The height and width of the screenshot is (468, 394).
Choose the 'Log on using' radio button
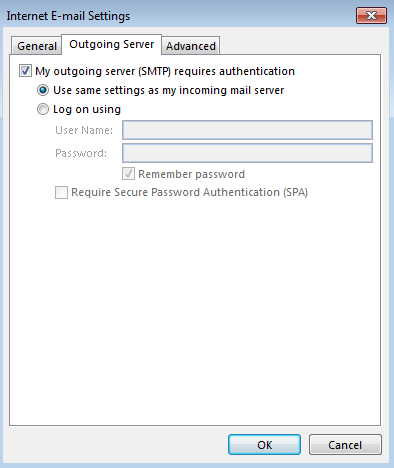(x=43, y=109)
